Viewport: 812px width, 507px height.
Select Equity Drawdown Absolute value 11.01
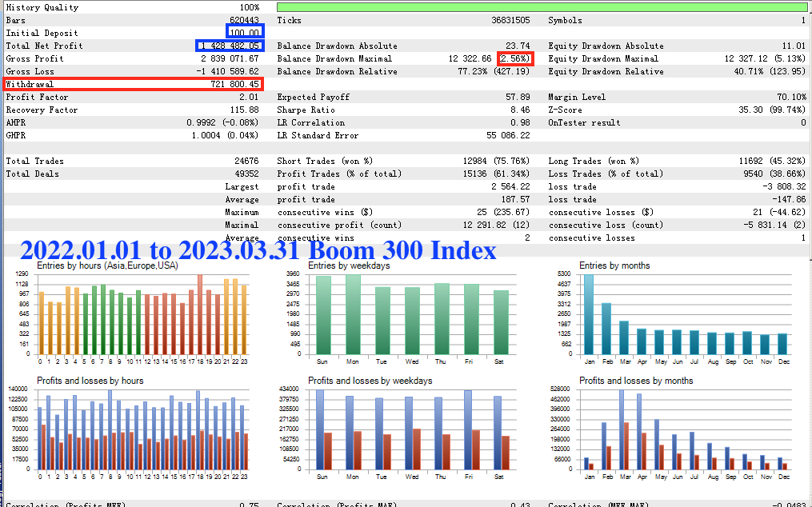click(794, 46)
